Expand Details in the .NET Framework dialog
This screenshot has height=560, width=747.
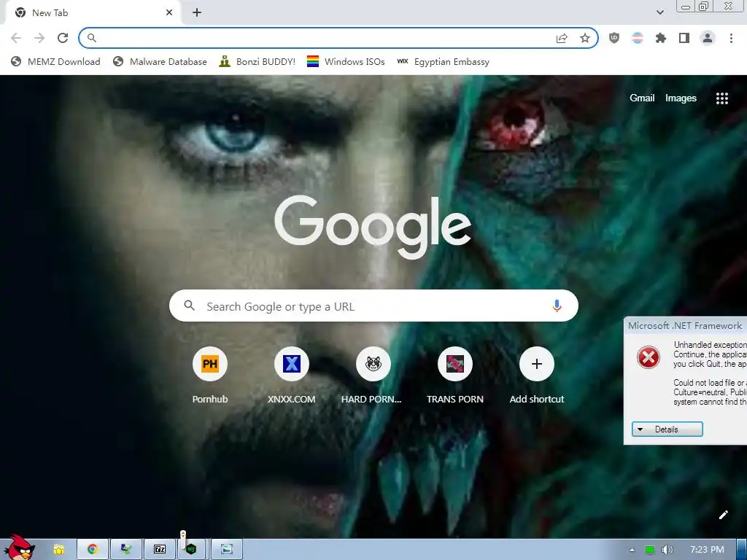(x=667, y=429)
